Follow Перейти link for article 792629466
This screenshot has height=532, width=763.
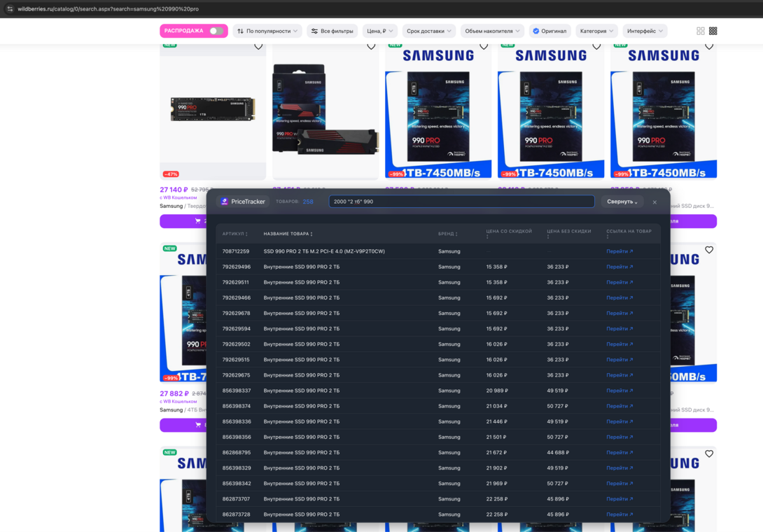click(x=619, y=298)
